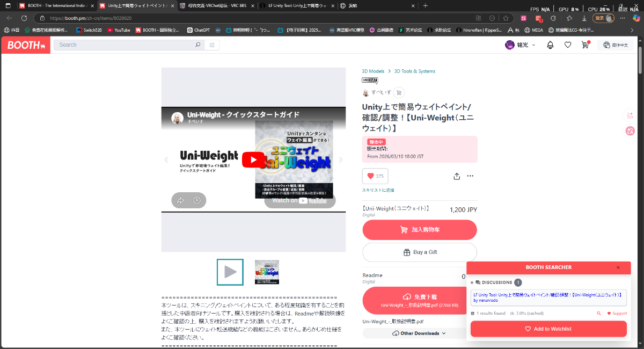Click the magnifier icon in Booth Searcher

coord(599,314)
